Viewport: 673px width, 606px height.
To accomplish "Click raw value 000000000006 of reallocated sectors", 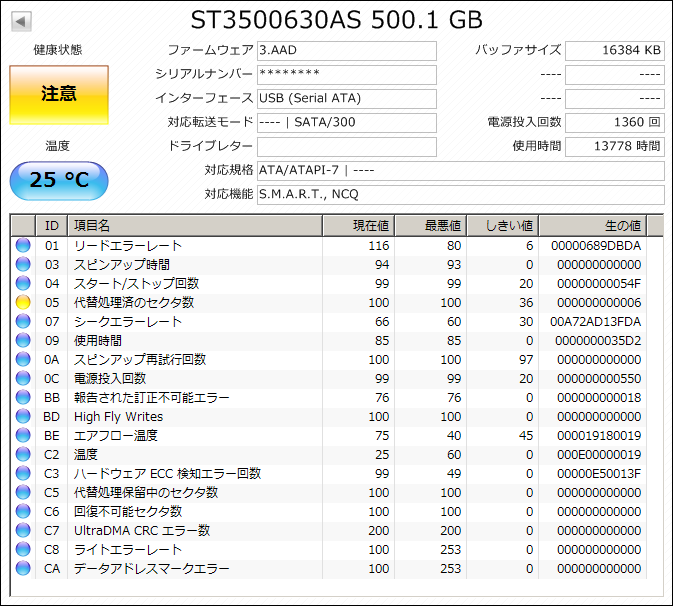I will [x=599, y=303].
